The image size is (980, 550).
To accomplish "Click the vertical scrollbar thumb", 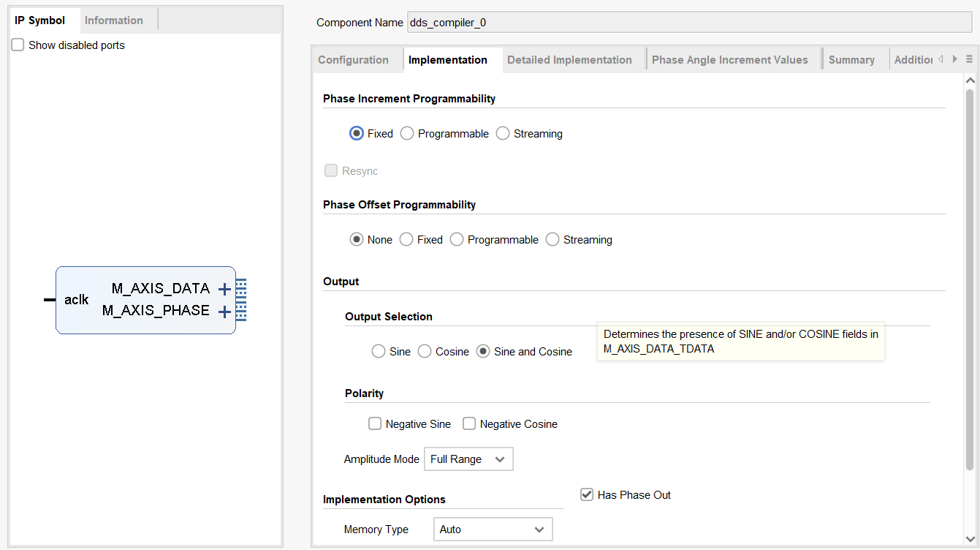I will pos(970,278).
